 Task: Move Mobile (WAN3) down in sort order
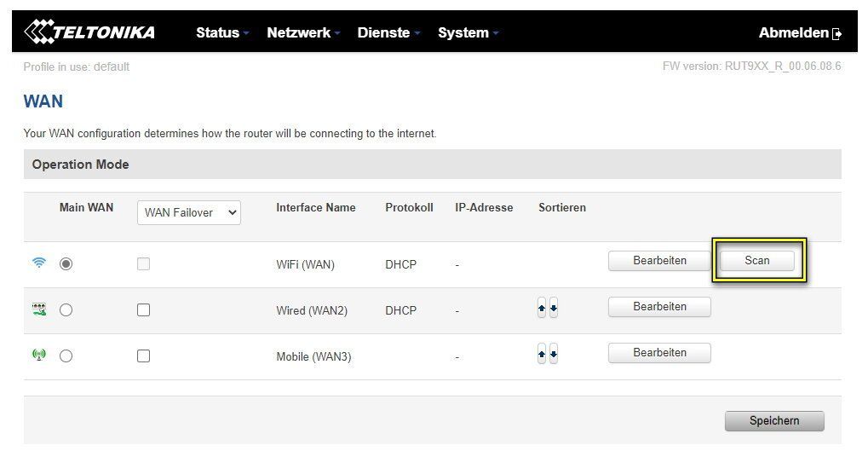554,356
